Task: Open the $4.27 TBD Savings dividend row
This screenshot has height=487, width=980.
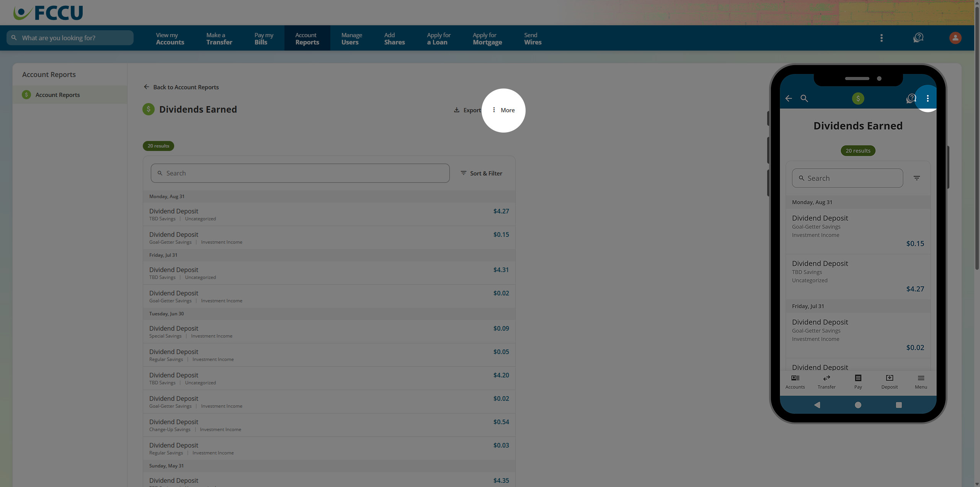Action: tap(329, 214)
